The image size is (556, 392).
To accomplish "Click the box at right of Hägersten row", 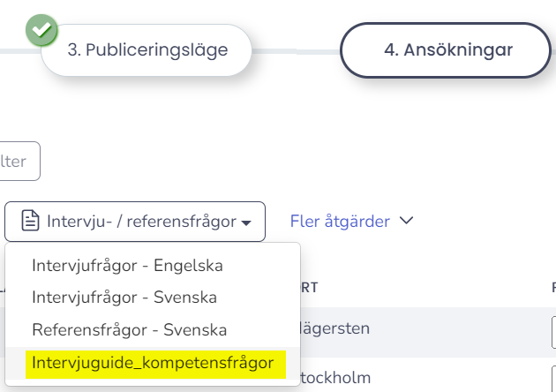I will 554,332.
